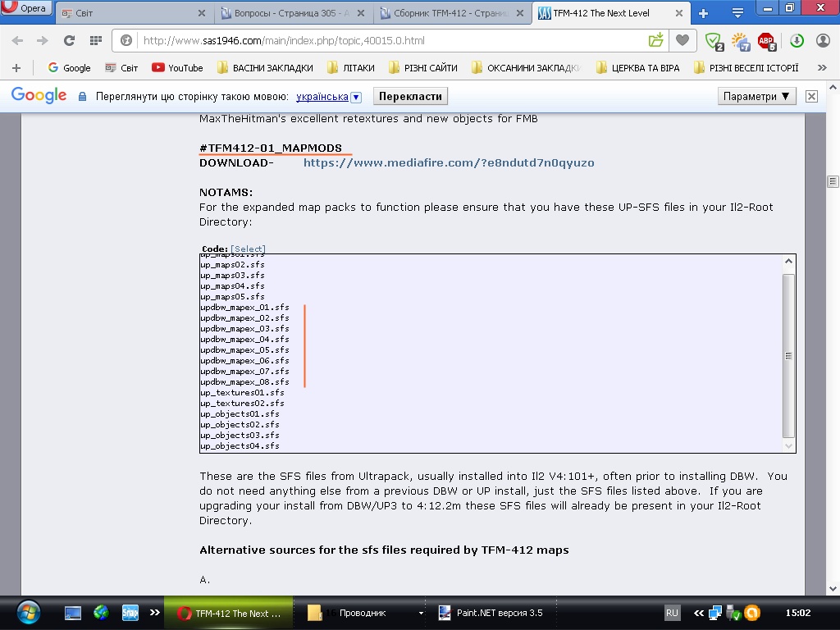
Task: Open ОКСАНИНИ ЗАКЛАДКИ bookmark folder
Action: pos(527,68)
